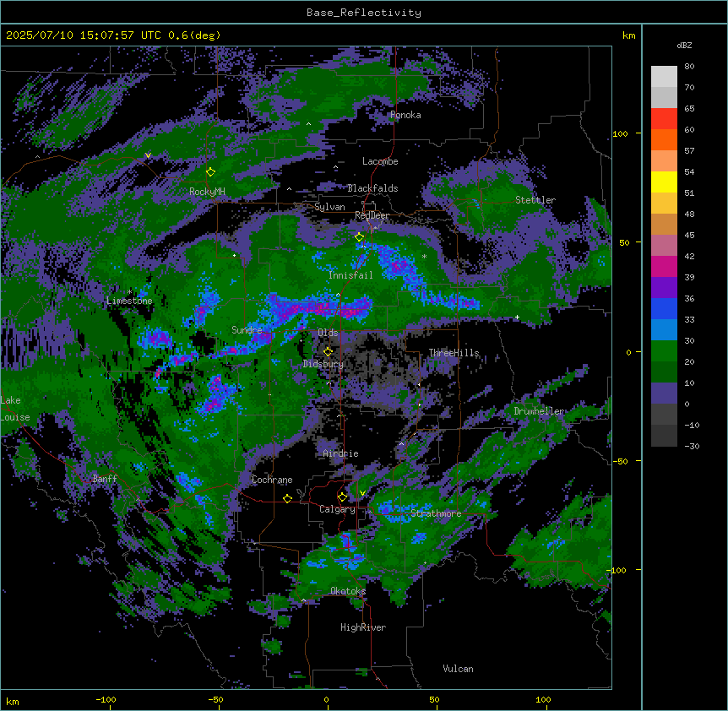The height and width of the screenshot is (711, 728).
Task: Click the -100 tick on the horizontal km axis
Action: point(106,699)
